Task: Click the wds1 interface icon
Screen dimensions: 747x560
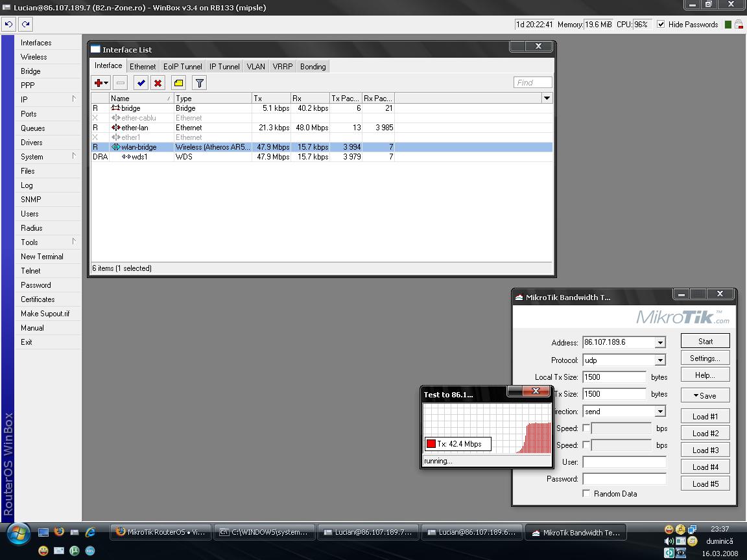Action: click(126, 157)
